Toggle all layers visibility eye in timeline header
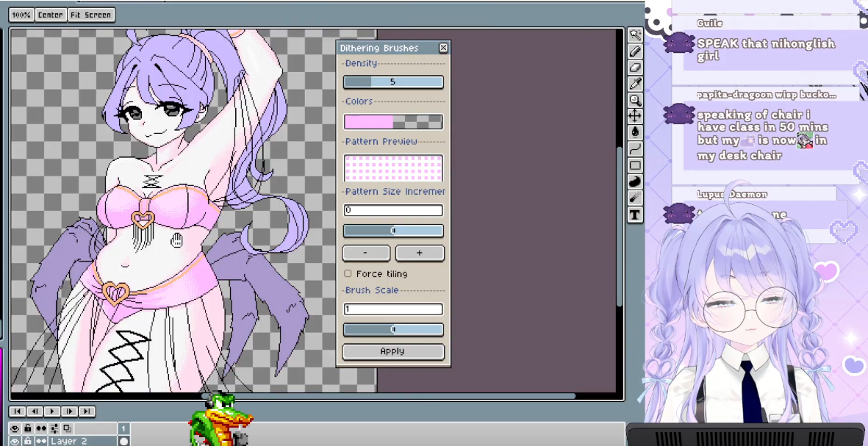868x446 pixels. pos(15,428)
